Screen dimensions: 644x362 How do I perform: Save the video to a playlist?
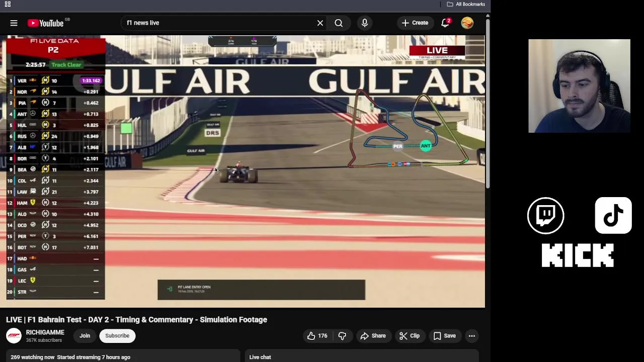point(445,336)
